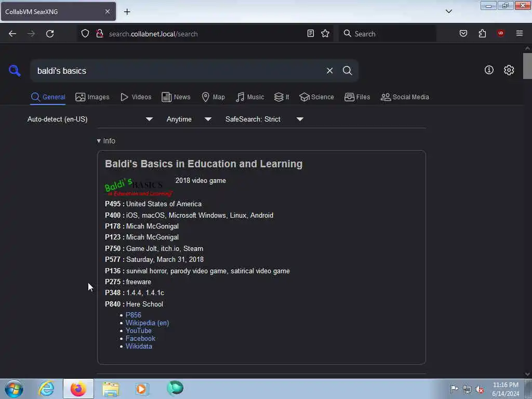Open the Firefox hamburger menu
This screenshot has width=532, height=399.
[520, 33]
